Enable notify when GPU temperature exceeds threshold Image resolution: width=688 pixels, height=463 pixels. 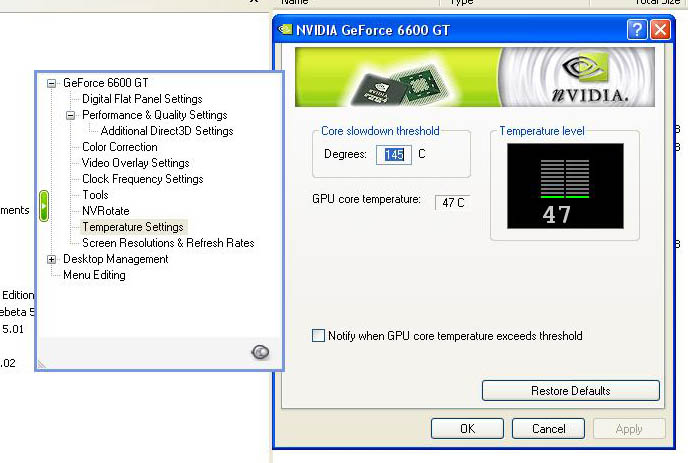[x=318, y=336]
